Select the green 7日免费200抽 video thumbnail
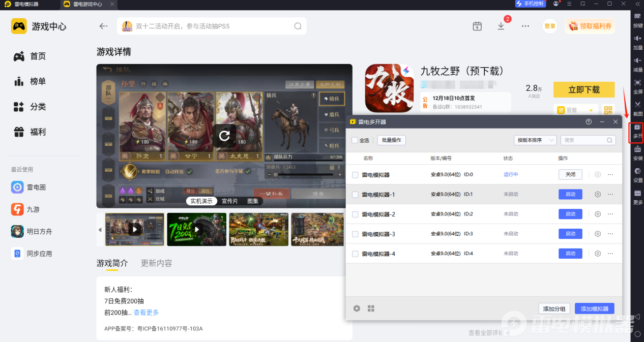 tap(197, 230)
